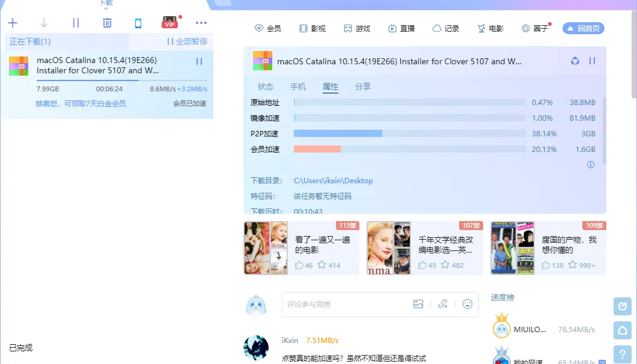Switch to the 分享 tab

click(363, 86)
